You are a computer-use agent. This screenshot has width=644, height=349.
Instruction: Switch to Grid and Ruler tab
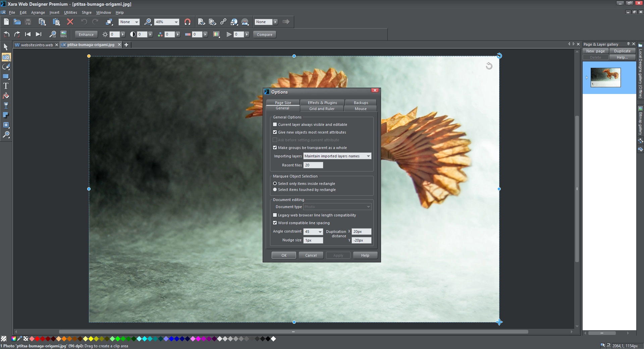click(x=322, y=109)
